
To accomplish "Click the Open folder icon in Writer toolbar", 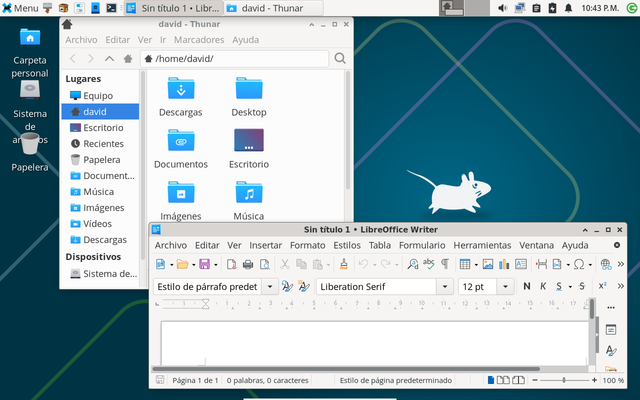I will pyautogui.click(x=182, y=264).
